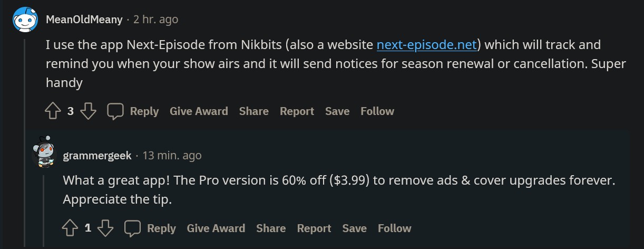This screenshot has width=644, height=249.
Task: Open MeanOldMeany's avatar profile
Action: pos(25,20)
